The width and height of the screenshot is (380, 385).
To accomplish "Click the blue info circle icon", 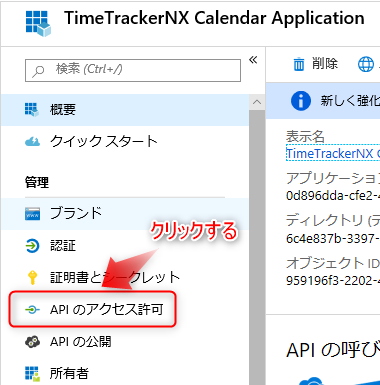I will (301, 101).
